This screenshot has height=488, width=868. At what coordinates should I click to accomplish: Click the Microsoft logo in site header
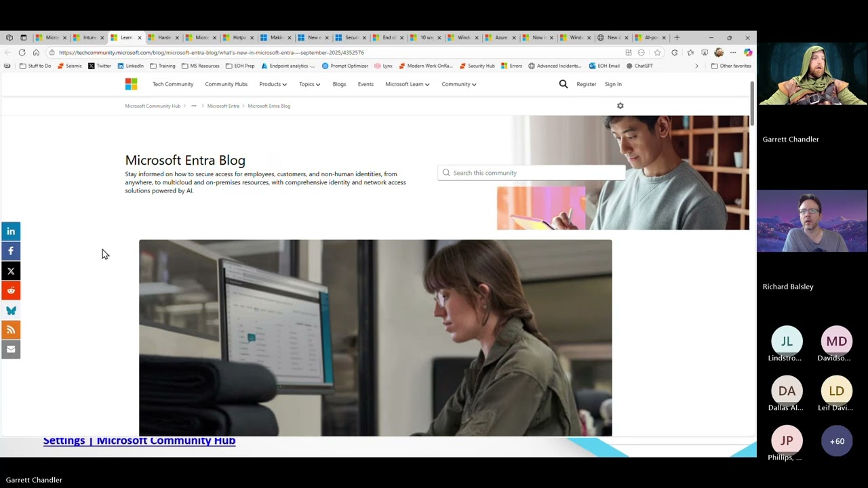(131, 84)
